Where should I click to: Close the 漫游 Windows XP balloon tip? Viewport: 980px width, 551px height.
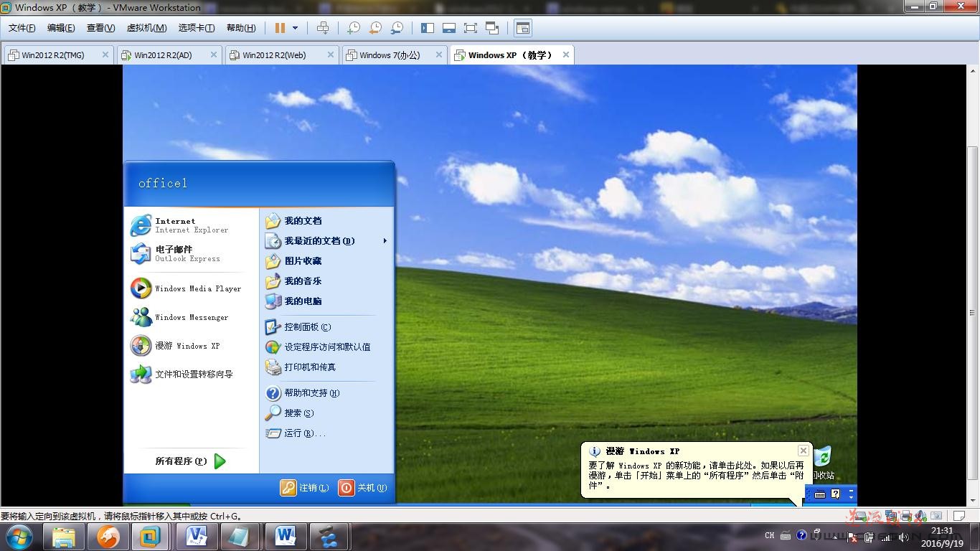pyautogui.click(x=803, y=451)
